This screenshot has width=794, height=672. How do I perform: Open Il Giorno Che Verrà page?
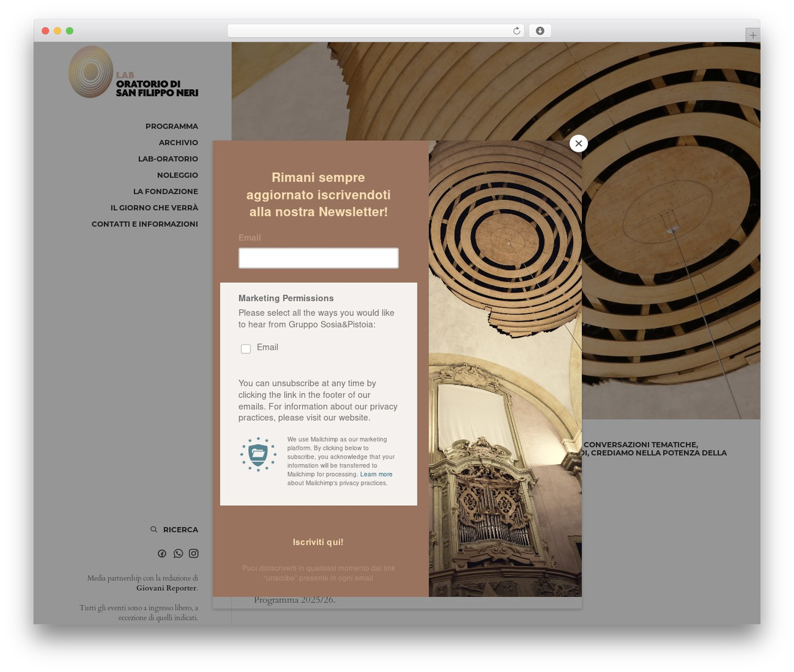pos(154,208)
